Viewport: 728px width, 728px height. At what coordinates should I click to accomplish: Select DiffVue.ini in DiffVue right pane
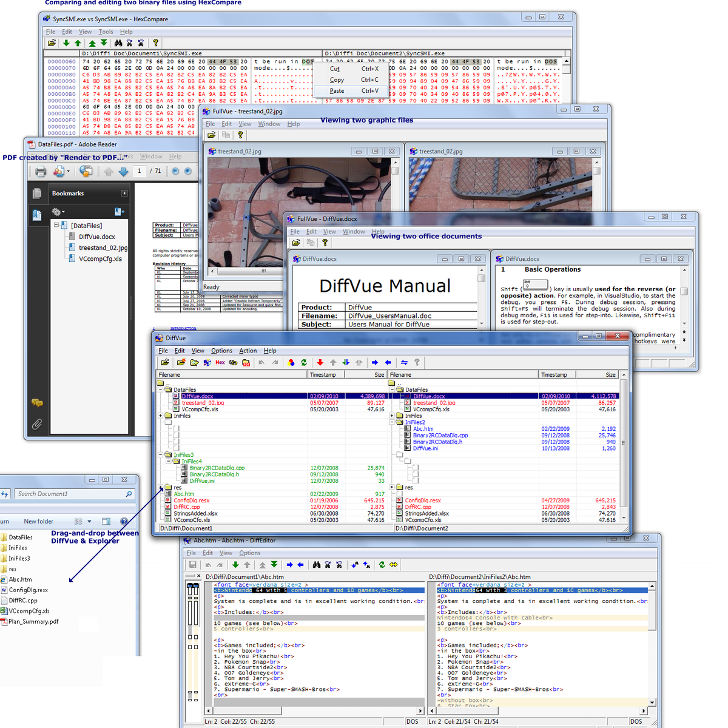tap(425, 448)
